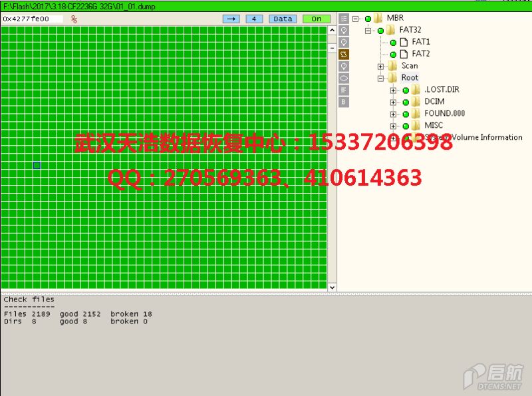
Task: Select the .LOST.DIR folder
Action: (442, 90)
